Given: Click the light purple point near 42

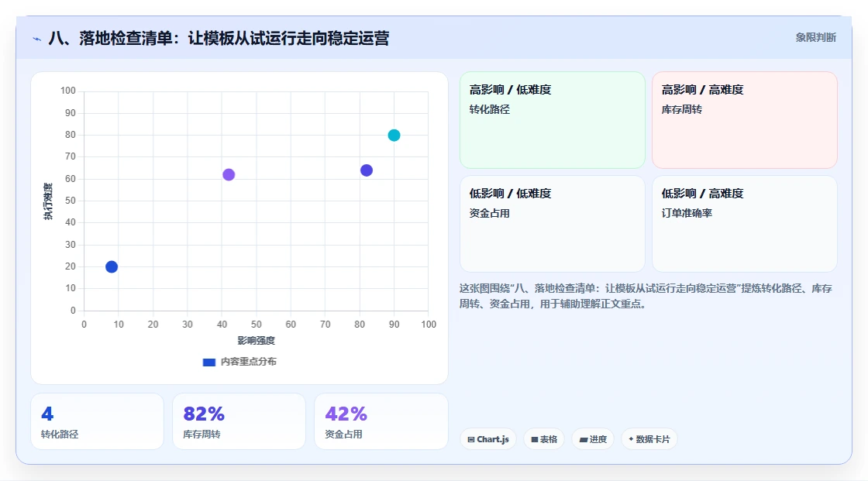Looking at the screenshot, I should [229, 175].
